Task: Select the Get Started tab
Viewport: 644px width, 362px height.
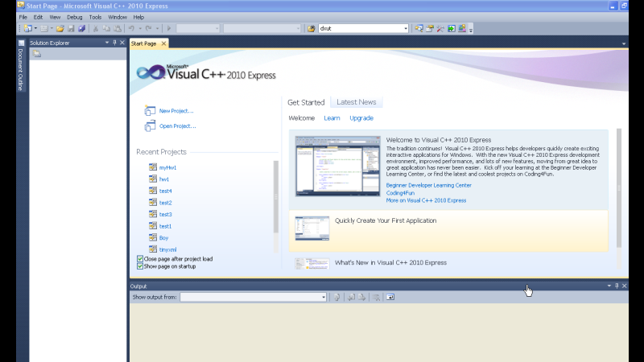Action: pos(306,102)
